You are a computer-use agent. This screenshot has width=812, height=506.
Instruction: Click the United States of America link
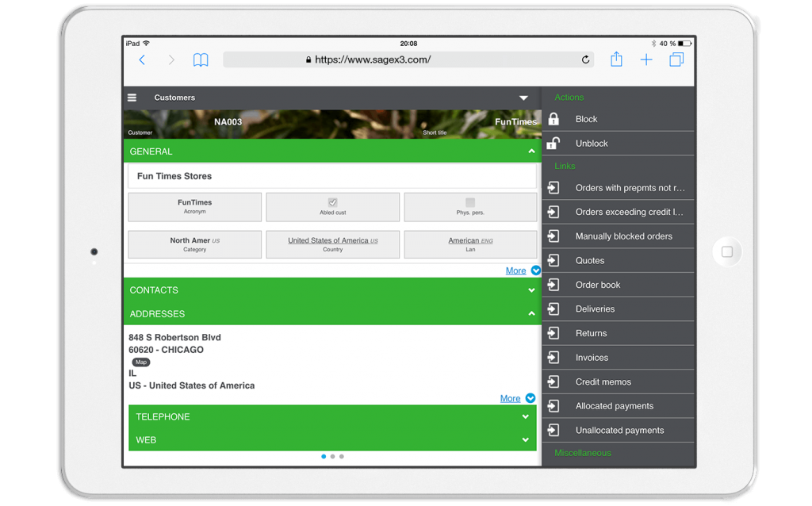328,240
